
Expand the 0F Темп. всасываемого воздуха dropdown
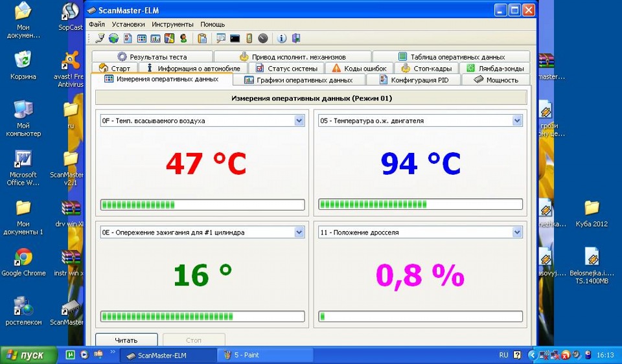[x=299, y=120]
